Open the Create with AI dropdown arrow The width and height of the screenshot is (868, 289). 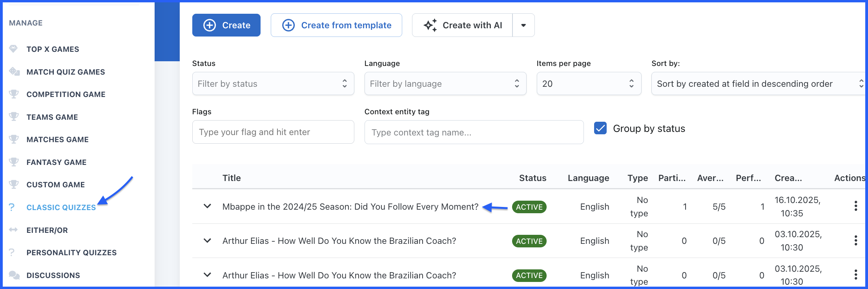523,25
